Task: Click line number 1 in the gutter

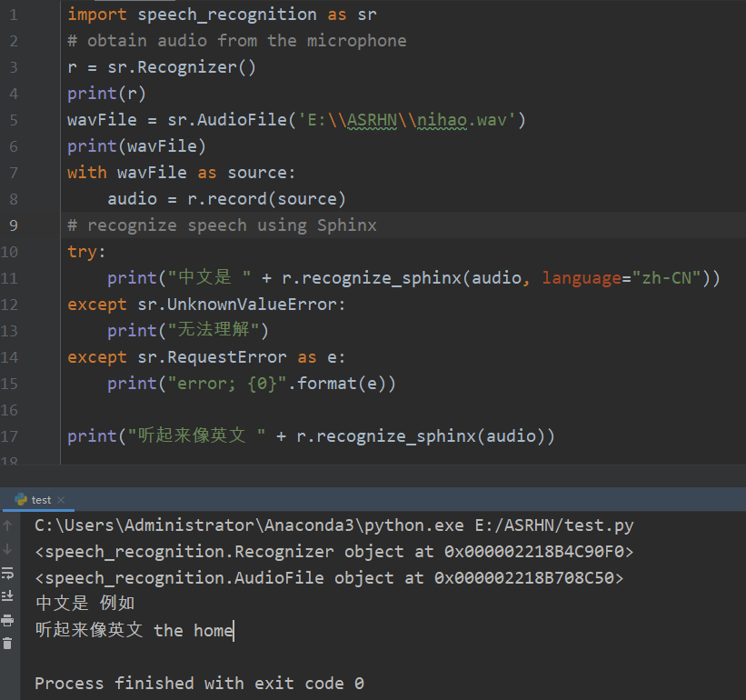Action: click(13, 14)
